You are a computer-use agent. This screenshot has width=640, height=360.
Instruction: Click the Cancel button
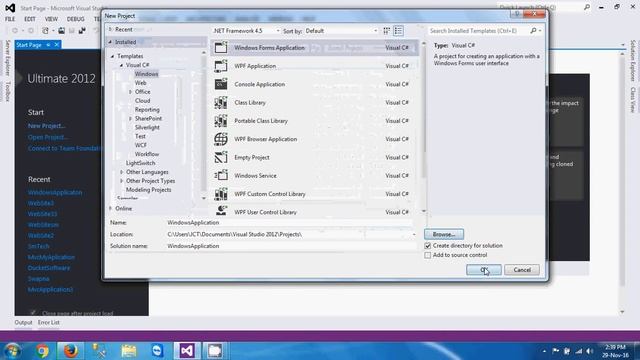pos(522,270)
